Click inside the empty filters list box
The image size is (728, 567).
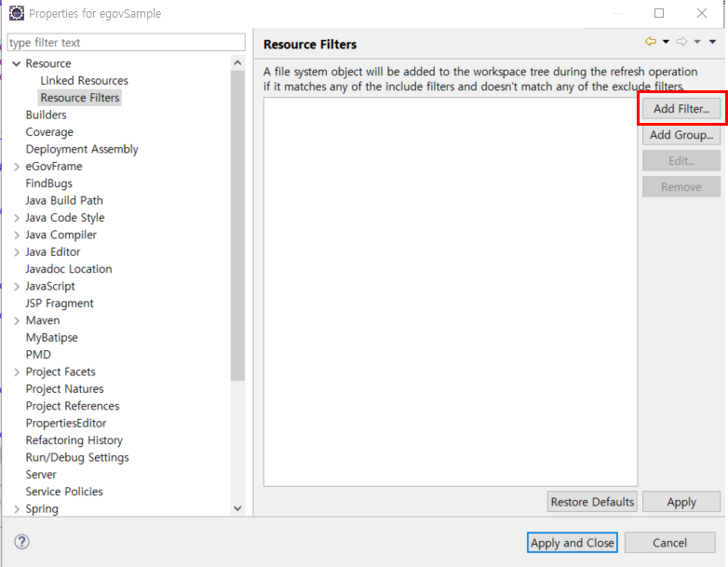click(451, 291)
